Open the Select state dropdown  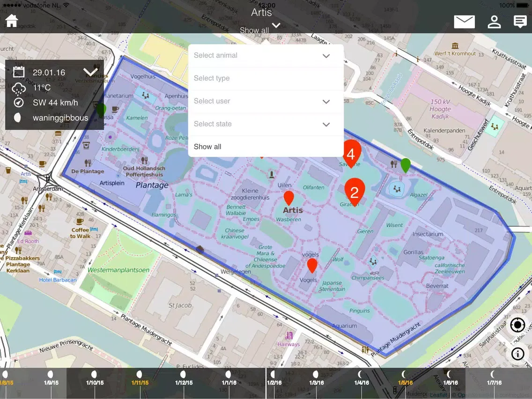pyautogui.click(x=266, y=124)
